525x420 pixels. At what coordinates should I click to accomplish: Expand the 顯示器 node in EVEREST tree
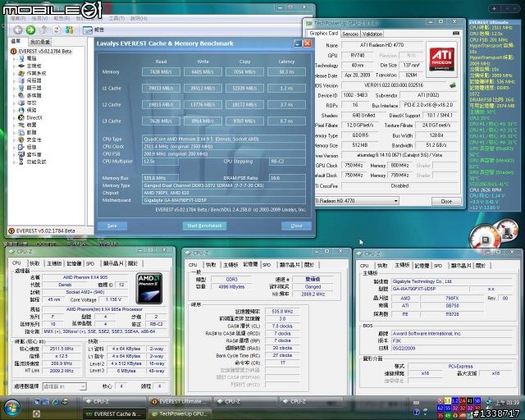pos(14,88)
